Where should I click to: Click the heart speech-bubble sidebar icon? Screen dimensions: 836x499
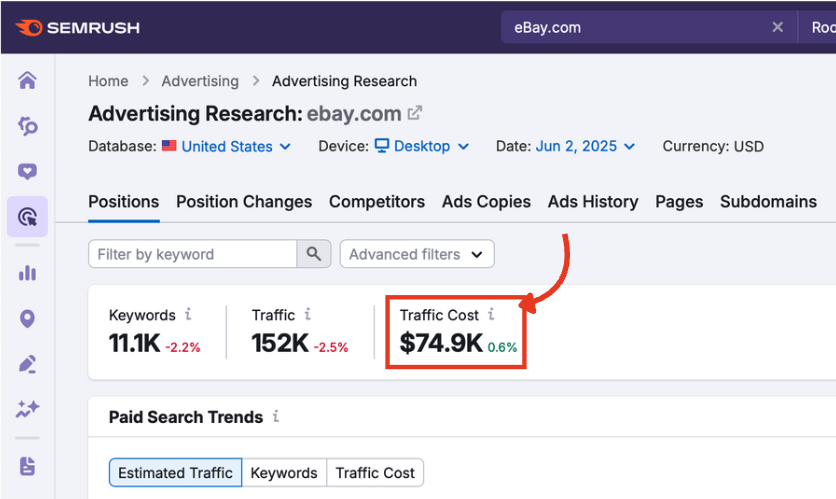(27, 171)
